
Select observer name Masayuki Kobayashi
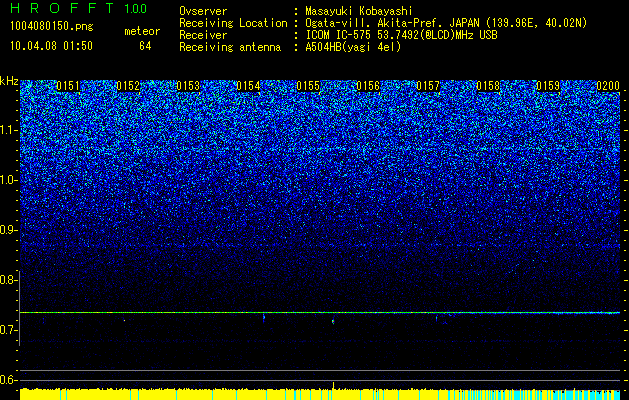pyautogui.click(x=359, y=11)
